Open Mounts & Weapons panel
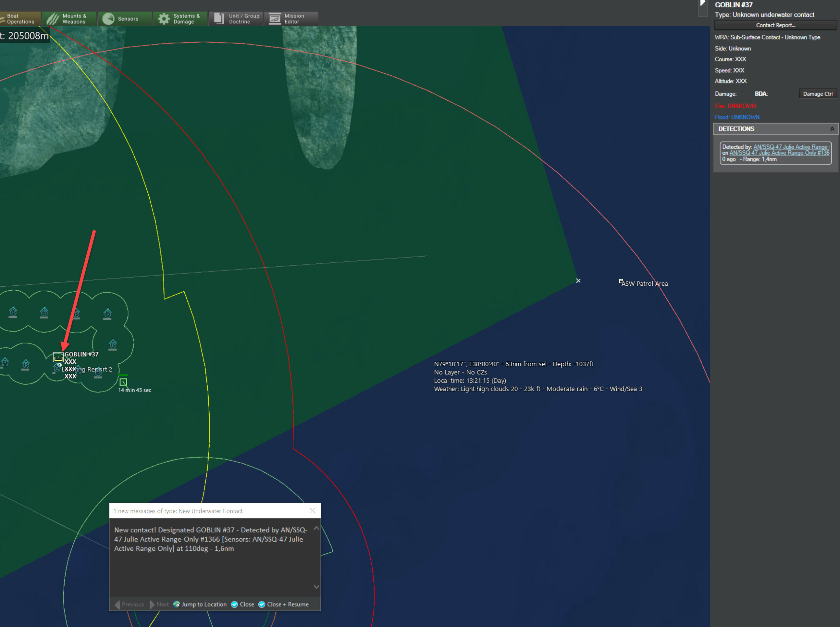 click(x=69, y=19)
